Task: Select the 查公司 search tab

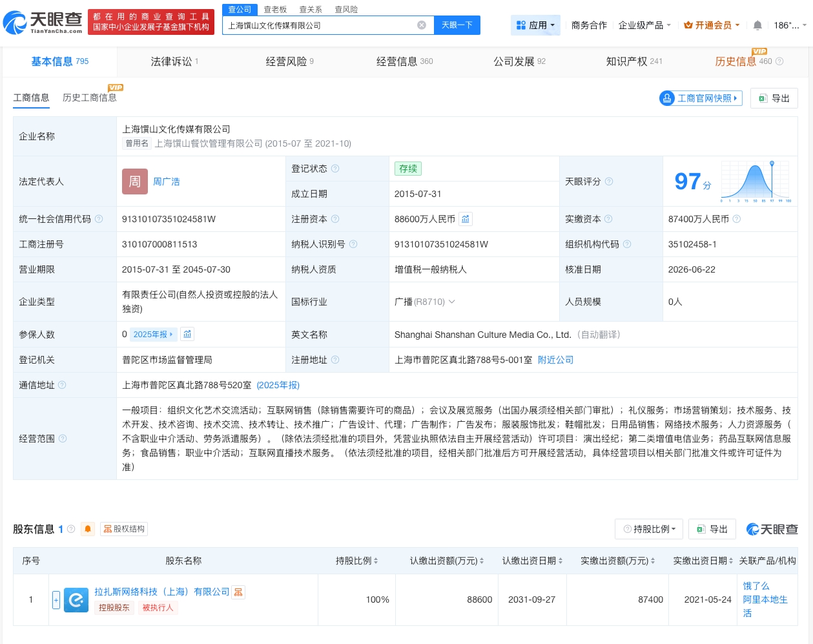Action: pos(240,10)
